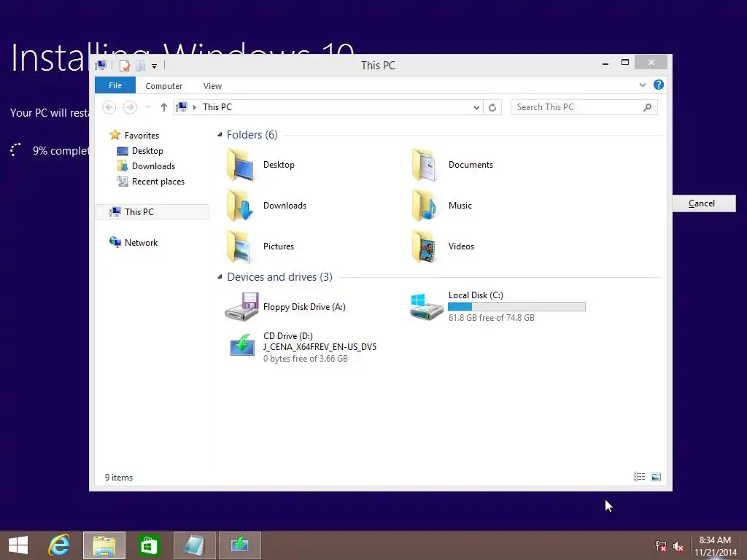Open the recent locations dropdown arrow

(x=147, y=107)
